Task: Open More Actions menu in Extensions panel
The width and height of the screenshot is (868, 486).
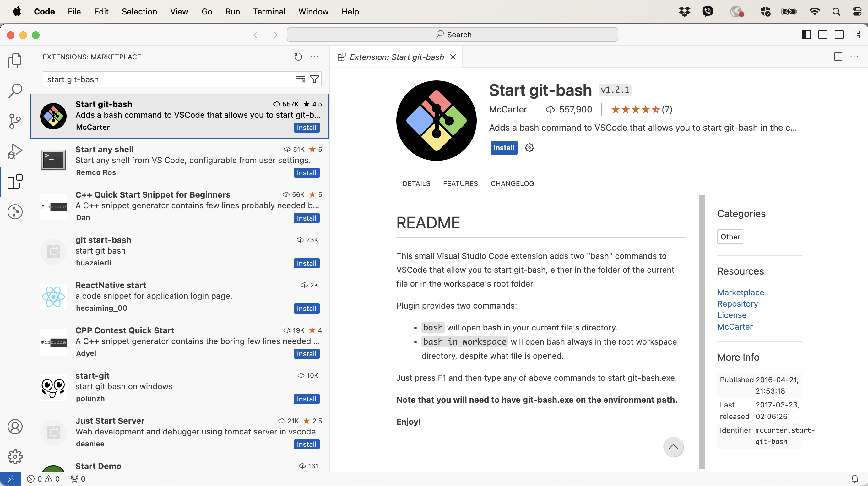Action: (x=315, y=57)
